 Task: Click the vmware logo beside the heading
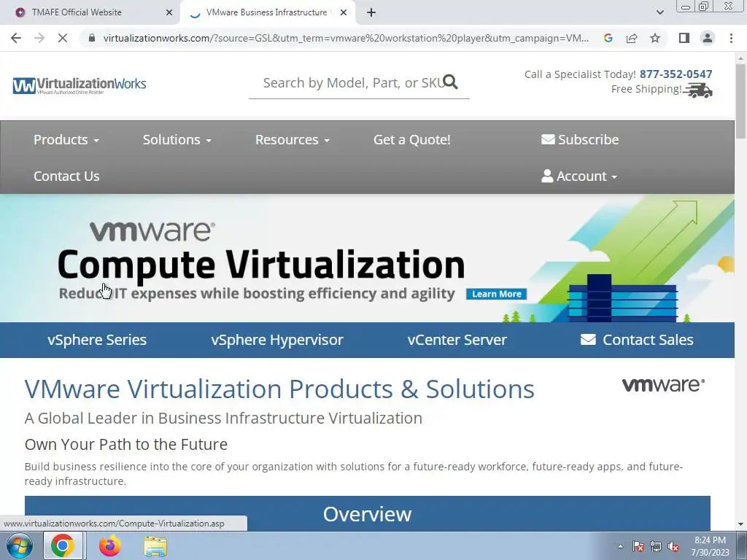pos(664,385)
